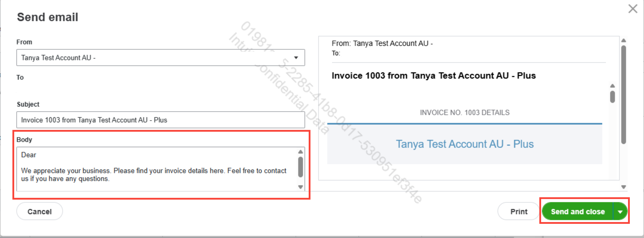
Task: Expand the Send and close options arrow
Action: (620, 212)
